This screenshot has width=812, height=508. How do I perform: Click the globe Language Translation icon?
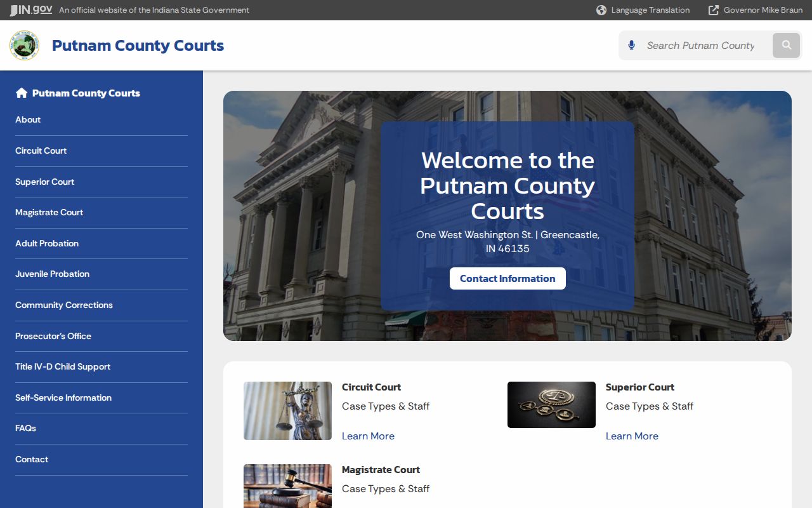click(x=601, y=10)
